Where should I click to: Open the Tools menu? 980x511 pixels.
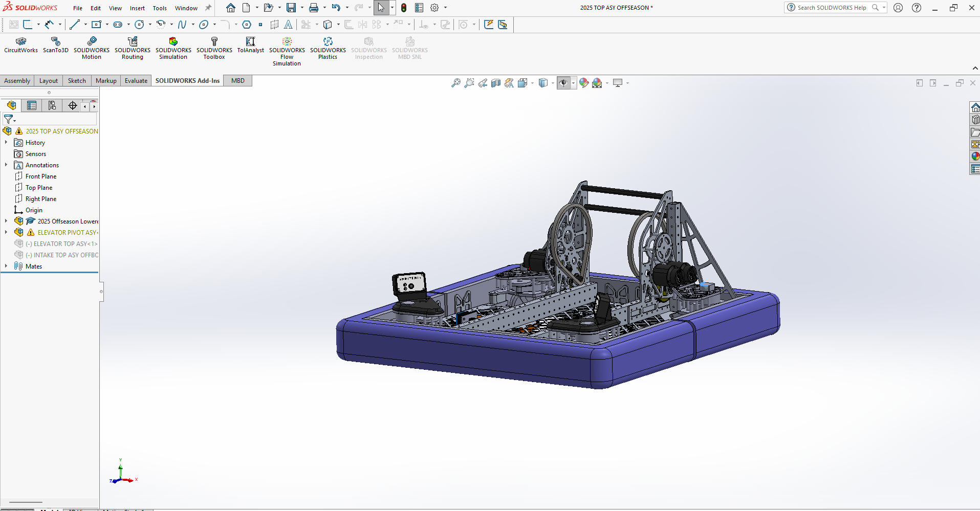tap(160, 8)
